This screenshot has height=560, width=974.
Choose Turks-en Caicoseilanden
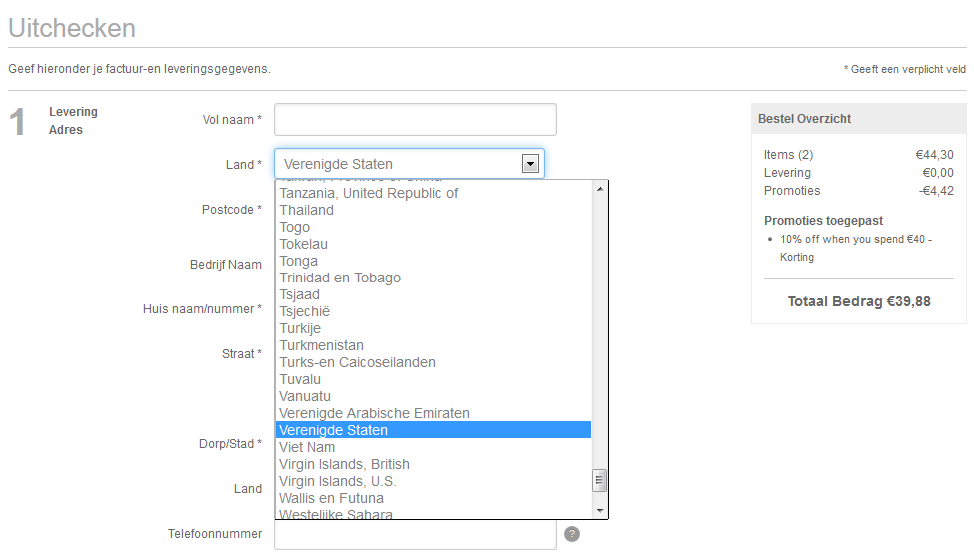click(433, 362)
